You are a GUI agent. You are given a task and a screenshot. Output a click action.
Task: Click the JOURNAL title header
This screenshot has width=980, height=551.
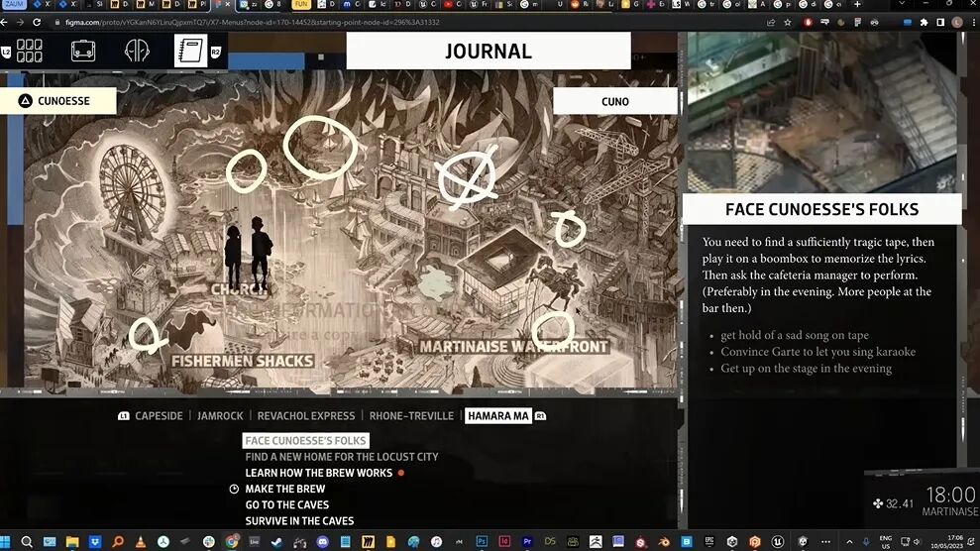tap(489, 51)
